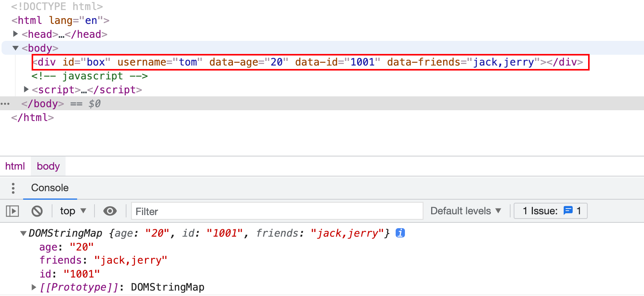Toggle live expression eye icon
The height and width of the screenshot is (296, 644).
[110, 211]
